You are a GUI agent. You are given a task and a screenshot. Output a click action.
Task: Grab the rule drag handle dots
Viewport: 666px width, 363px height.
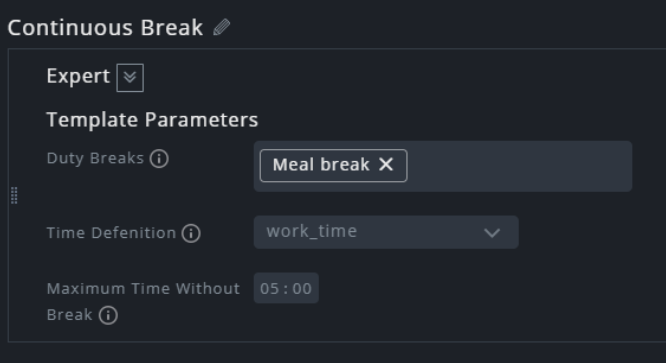(x=14, y=195)
